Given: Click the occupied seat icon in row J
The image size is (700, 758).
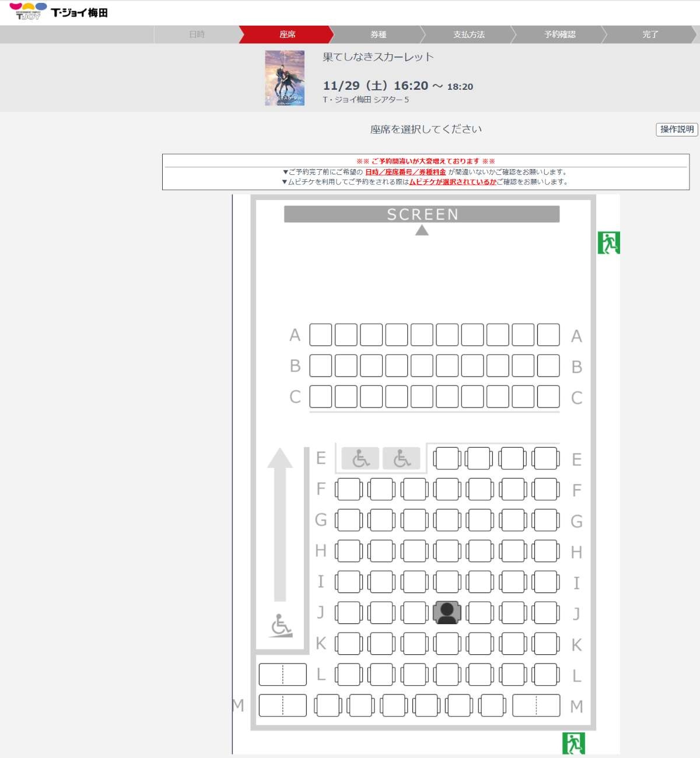Looking at the screenshot, I should [447, 613].
